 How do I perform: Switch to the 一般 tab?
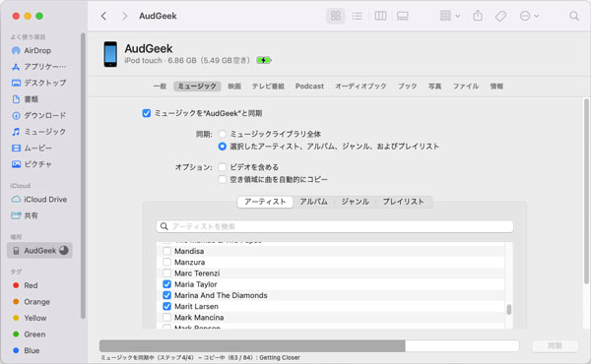(160, 87)
